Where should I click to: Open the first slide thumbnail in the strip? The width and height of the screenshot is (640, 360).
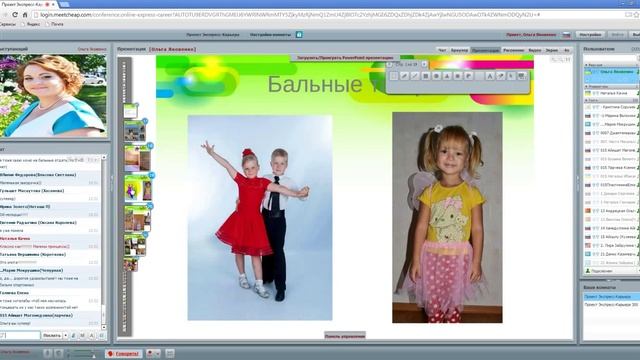point(131,111)
